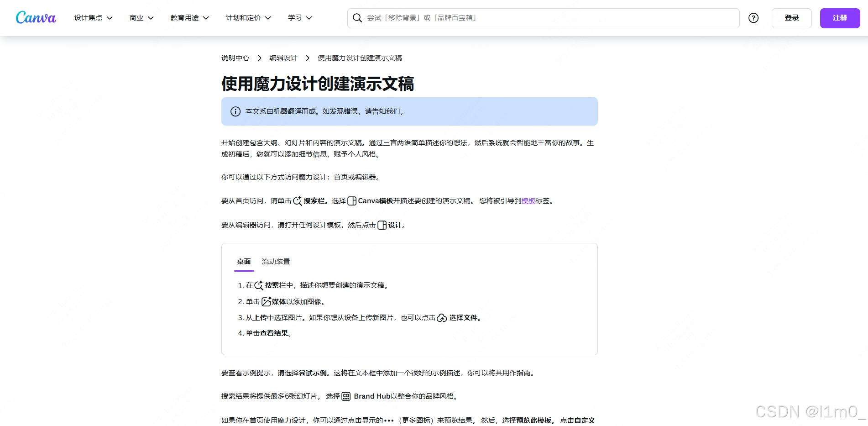Click bold text 预览此模板
The width and height of the screenshot is (868, 426).
(x=534, y=421)
